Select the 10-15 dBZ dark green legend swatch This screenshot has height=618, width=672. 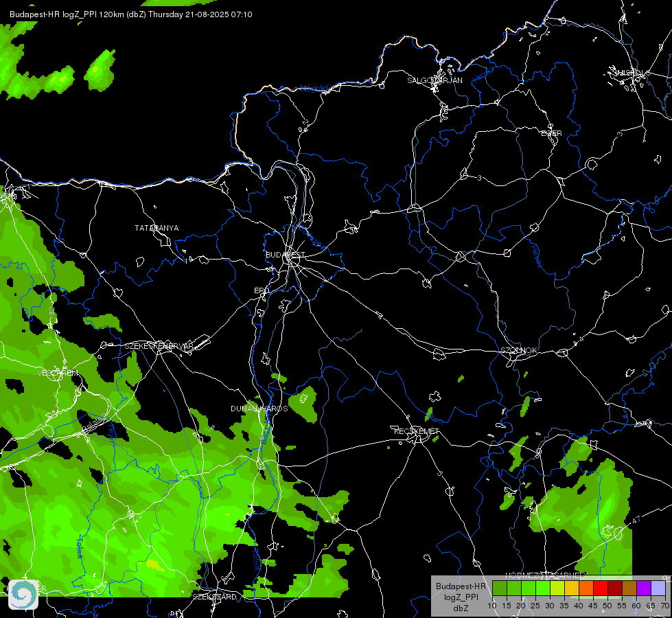click(499, 588)
